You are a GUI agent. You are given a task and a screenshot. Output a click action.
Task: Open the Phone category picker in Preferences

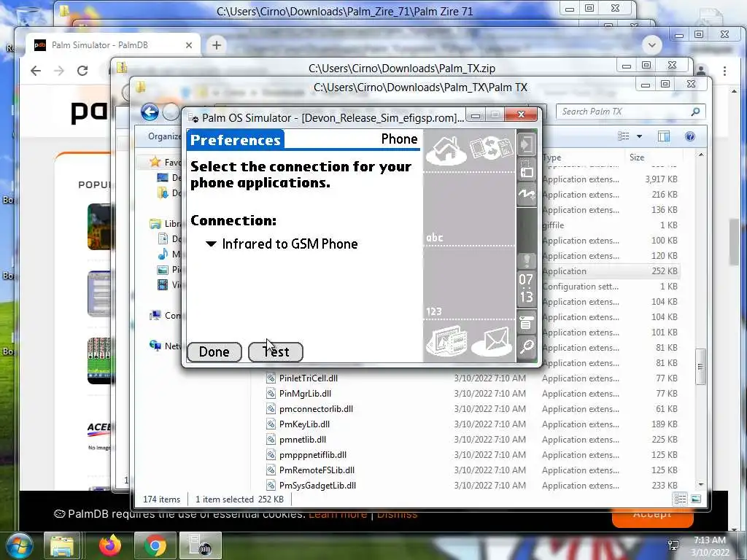[x=399, y=139]
